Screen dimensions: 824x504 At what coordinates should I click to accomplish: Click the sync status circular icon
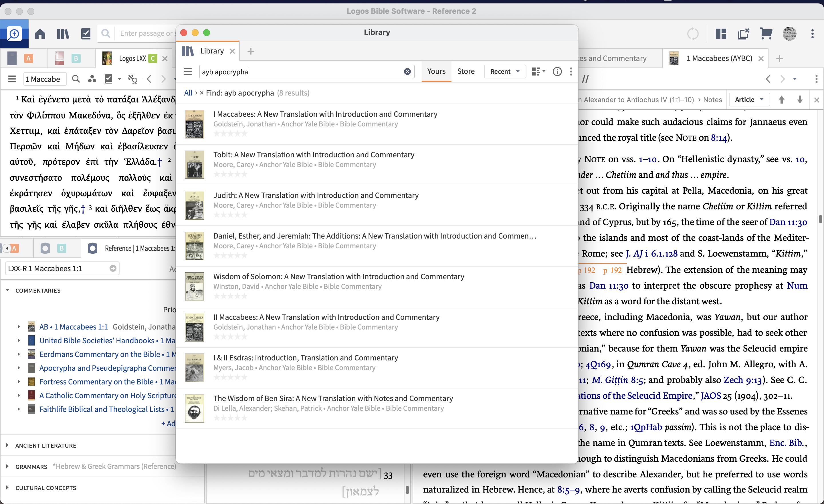[x=693, y=33]
